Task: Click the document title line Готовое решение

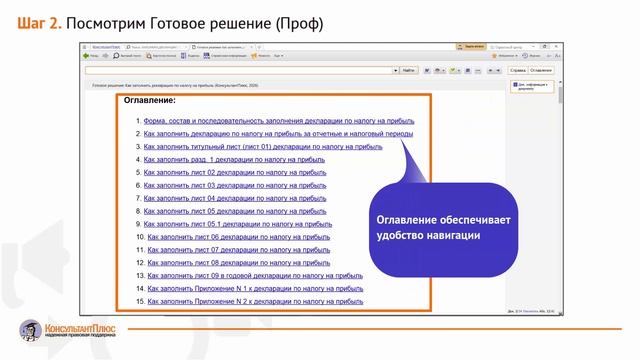Action: tap(175, 86)
